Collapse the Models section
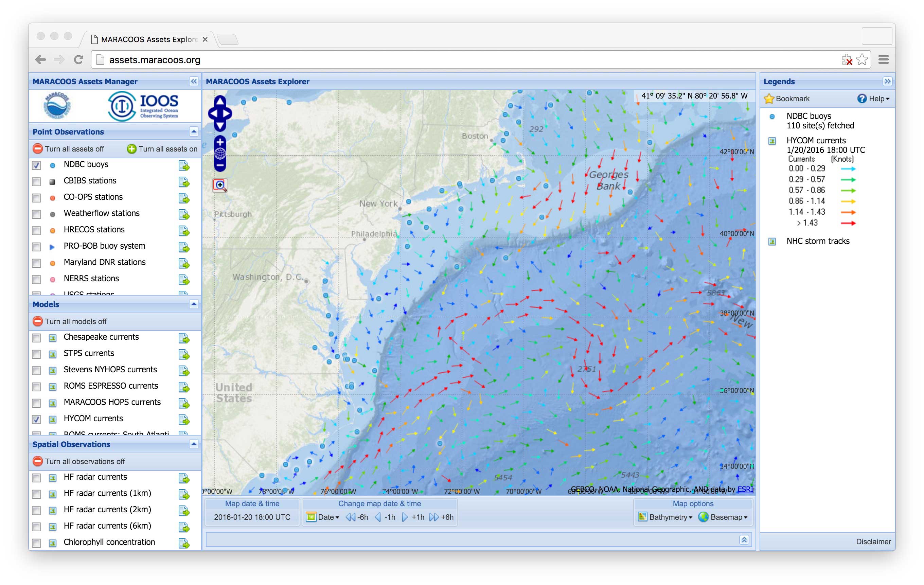Viewport: 924px width, 585px height. (x=194, y=304)
